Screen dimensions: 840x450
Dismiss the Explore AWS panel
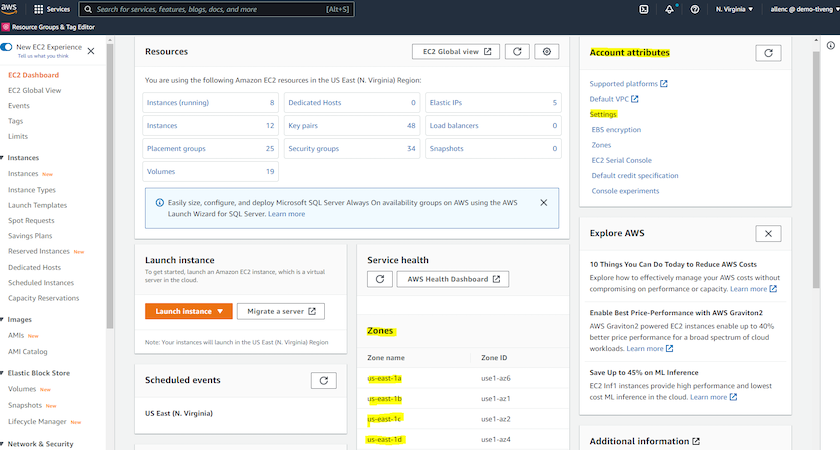point(767,233)
